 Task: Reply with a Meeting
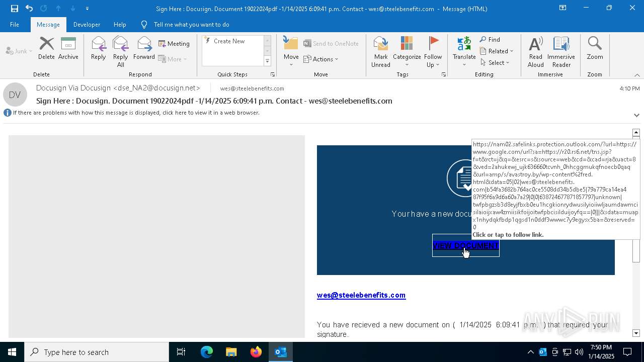point(174,44)
